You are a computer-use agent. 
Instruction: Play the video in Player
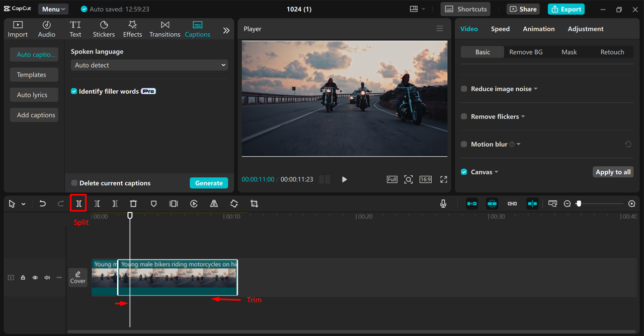(x=344, y=179)
